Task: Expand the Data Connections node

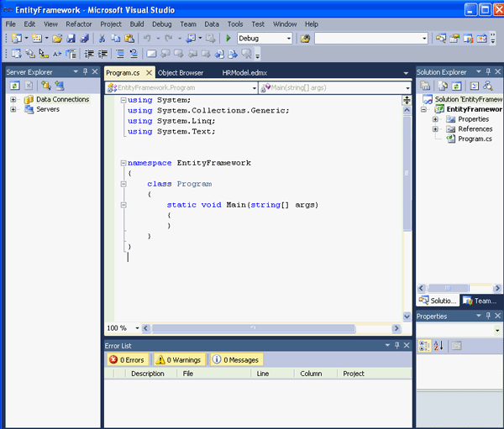Action: click(x=13, y=100)
